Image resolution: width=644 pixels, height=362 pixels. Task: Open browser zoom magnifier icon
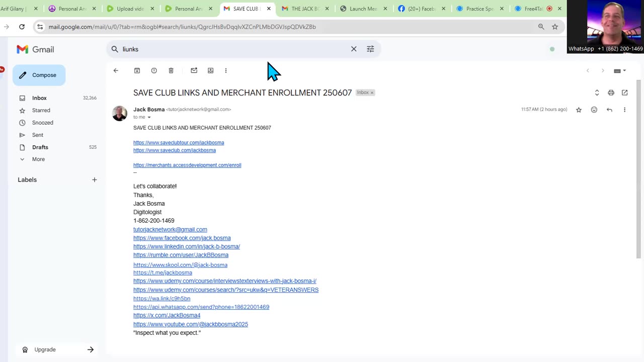[541, 27]
